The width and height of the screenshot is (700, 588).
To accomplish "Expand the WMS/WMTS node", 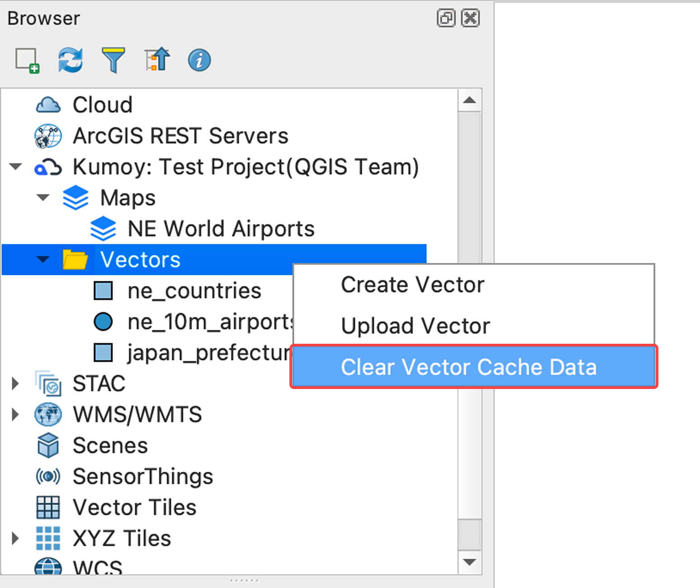I will click(x=15, y=414).
